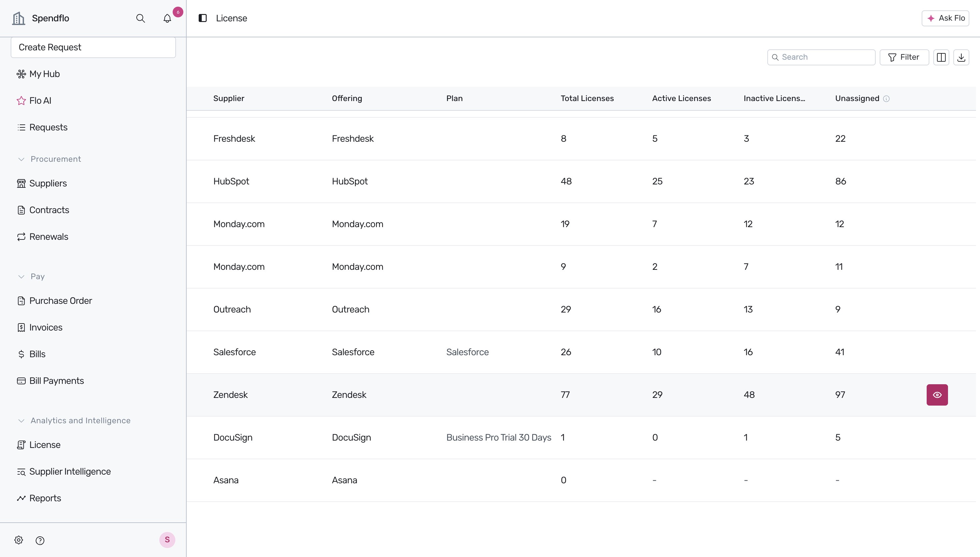This screenshot has width=980, height=557.
Task: Click the Invoices receipt icon
Action: click(x=21, y=328)
